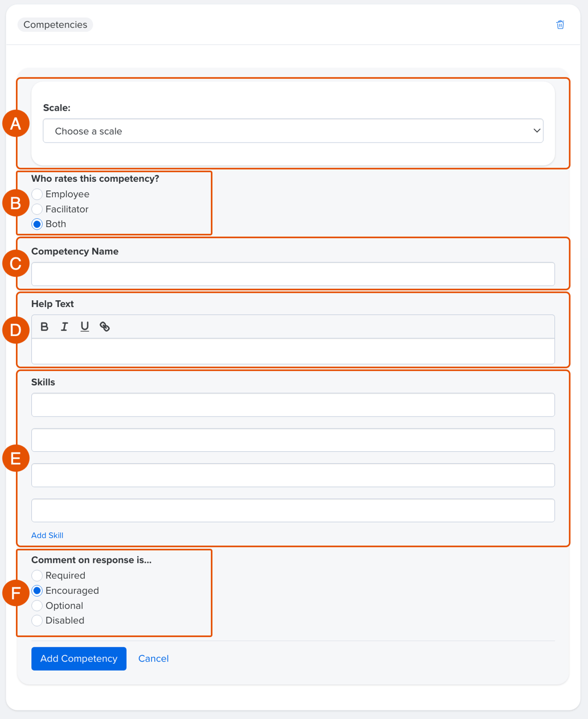Open the Choose a scale dropdown
588x719 pixels.
pyautogui.click(x=293, y=130)
